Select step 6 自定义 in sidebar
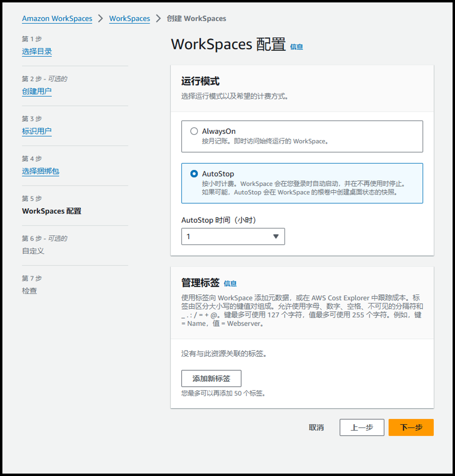This screenshot has width=455, height=476. pos(33,251)
